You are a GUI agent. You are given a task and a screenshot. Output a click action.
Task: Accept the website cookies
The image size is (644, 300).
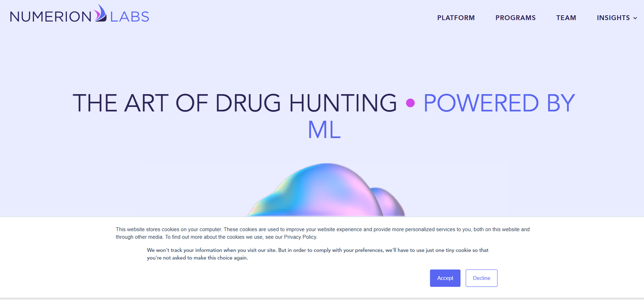tap(445, 278)
